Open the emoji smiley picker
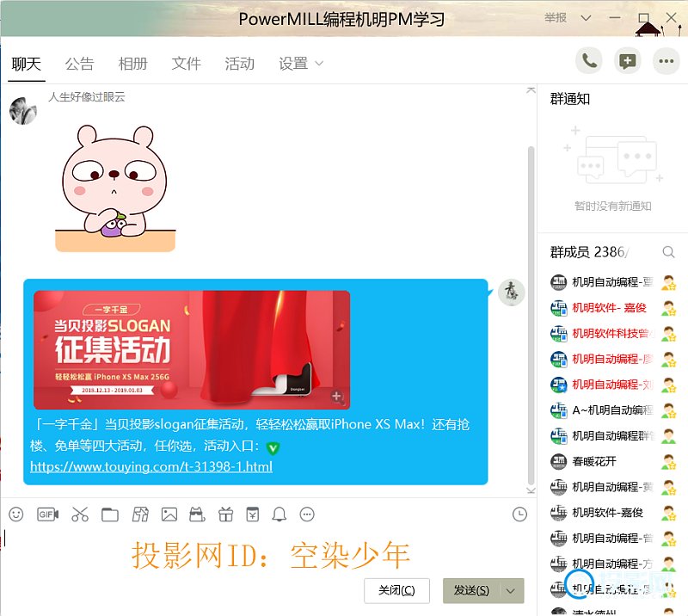688x616 pixels. tap(16, 514)
